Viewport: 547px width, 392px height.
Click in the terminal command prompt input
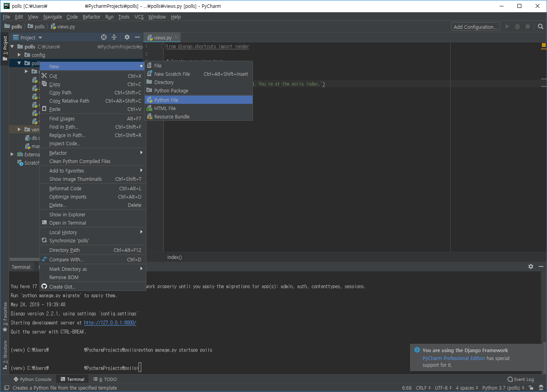click(140, 368)
